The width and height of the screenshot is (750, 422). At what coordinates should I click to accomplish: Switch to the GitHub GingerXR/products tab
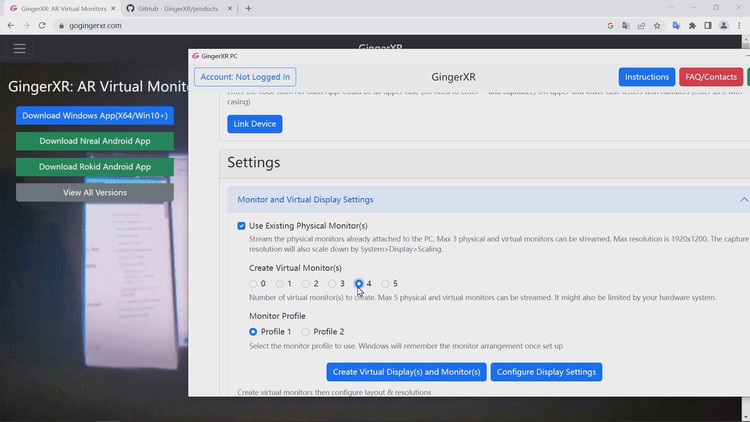point(178,9)
